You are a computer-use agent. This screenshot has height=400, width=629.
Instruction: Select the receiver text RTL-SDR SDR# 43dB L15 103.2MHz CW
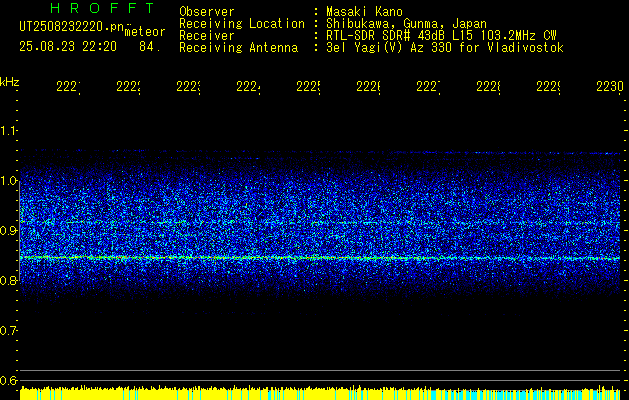point(441,36)
